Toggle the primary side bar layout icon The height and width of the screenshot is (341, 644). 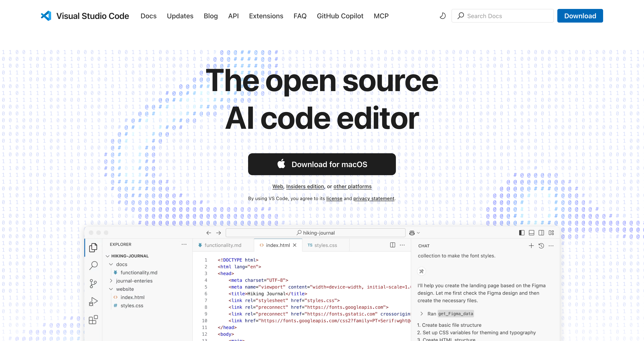pos(522,233)
